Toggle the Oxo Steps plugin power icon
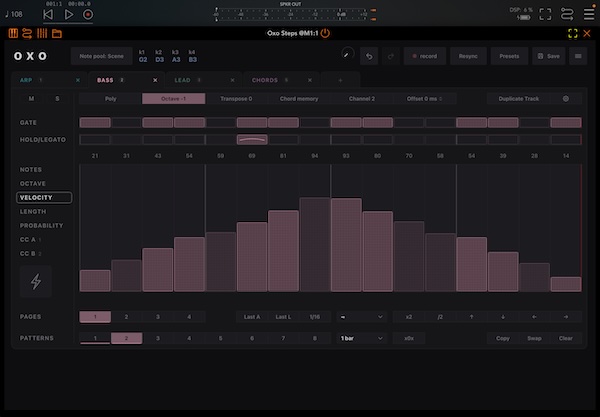Image resolution: width=600 pixels, height=417 pixels. pos(325,33)
